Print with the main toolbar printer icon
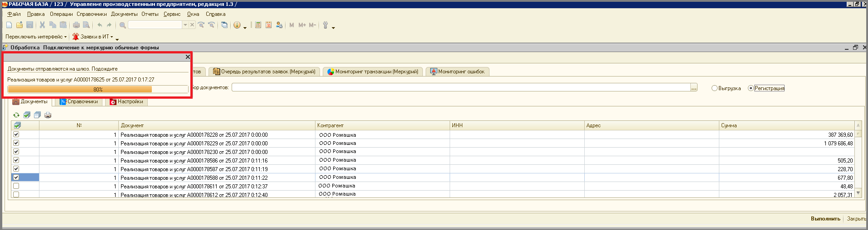868x230 pixels. 76,25
